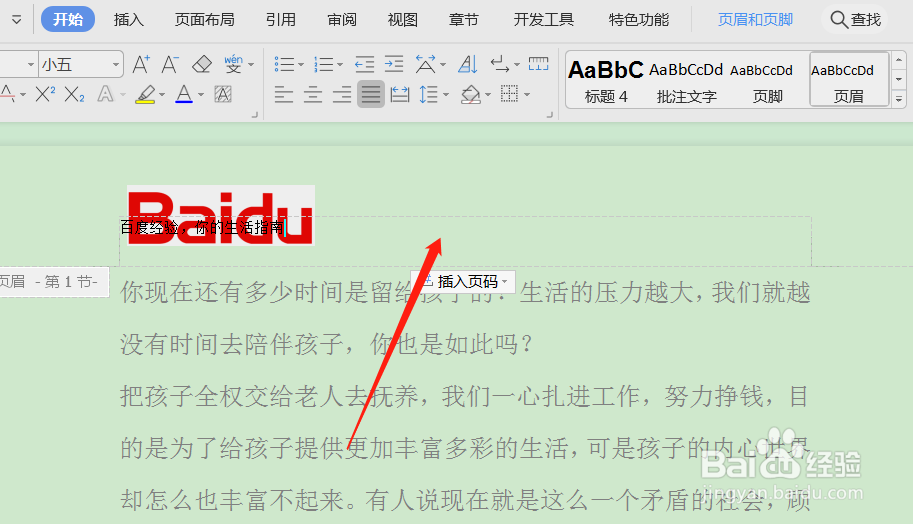Sort text with the A-Z sort icon

468,64
